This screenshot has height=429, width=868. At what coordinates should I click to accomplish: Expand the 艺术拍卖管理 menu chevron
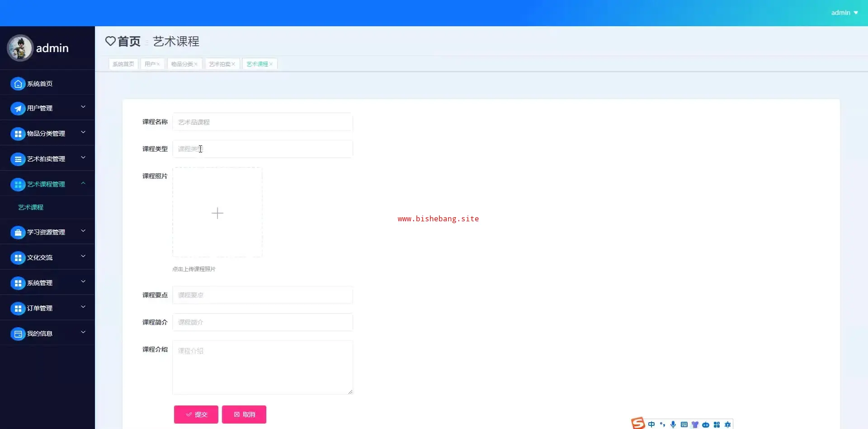83,157
